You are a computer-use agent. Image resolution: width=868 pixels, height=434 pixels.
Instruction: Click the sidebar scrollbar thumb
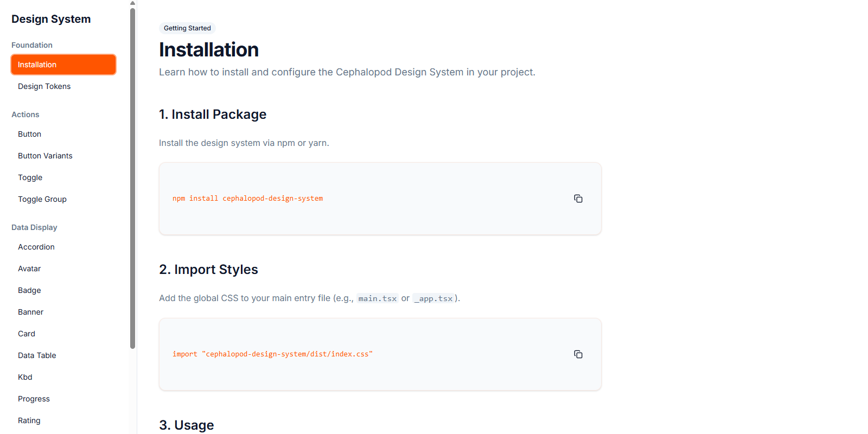coord(132,178)
